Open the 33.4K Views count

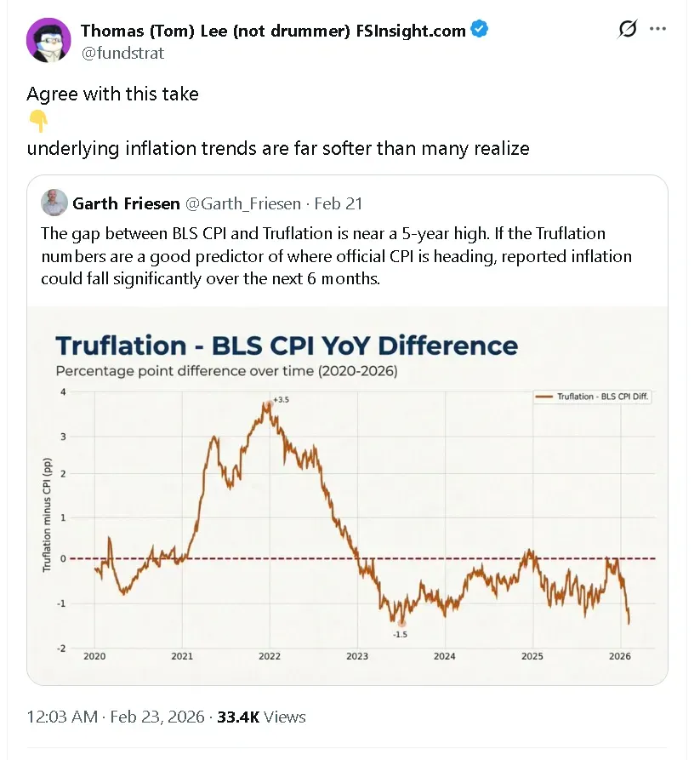tap(261, 717)
